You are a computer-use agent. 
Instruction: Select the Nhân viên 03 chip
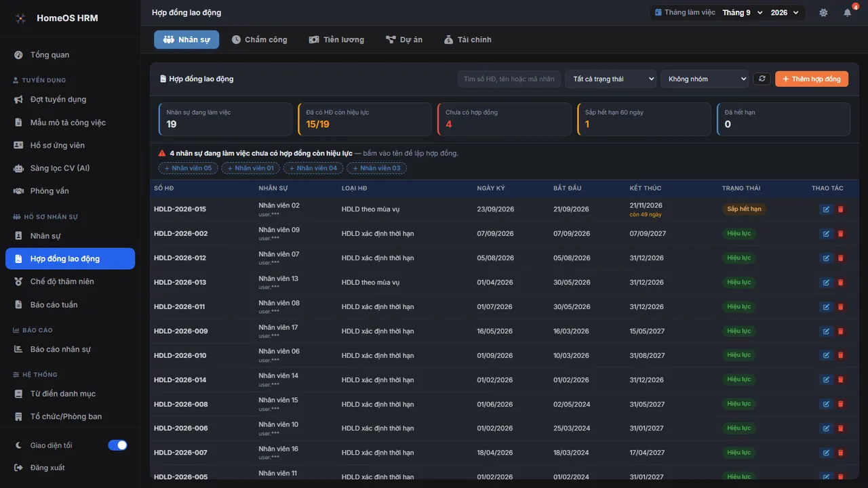coord(377,168)
